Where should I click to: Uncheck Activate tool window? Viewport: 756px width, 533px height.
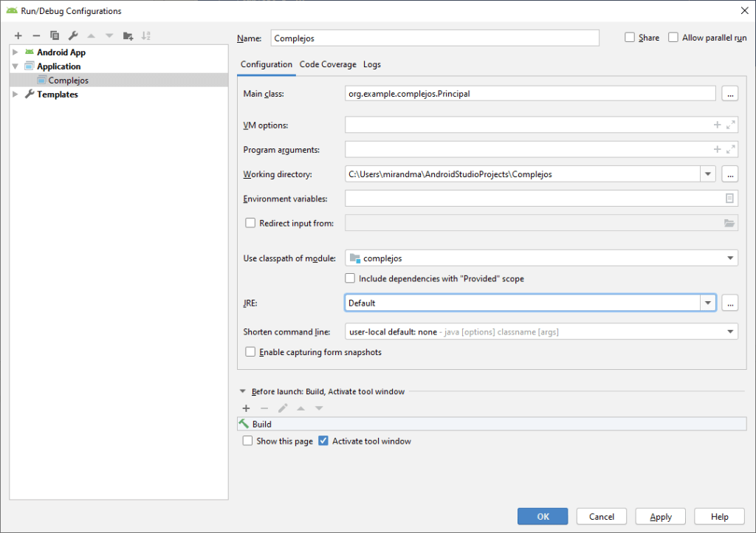(323, 441)
